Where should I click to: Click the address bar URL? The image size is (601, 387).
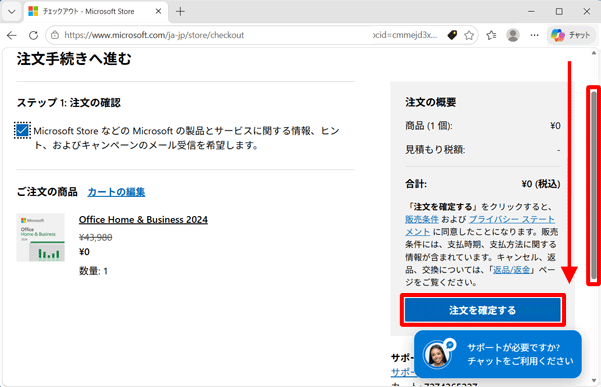point(154,35)
